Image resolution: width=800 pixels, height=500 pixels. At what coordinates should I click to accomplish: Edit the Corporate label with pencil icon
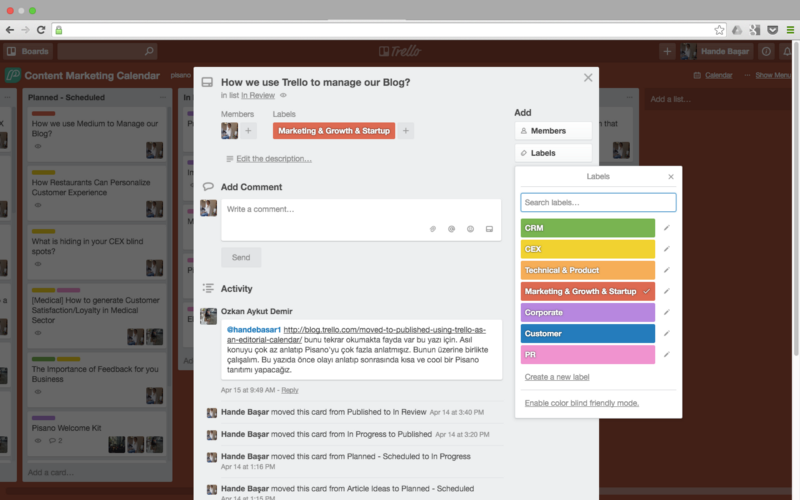(666, 312)
